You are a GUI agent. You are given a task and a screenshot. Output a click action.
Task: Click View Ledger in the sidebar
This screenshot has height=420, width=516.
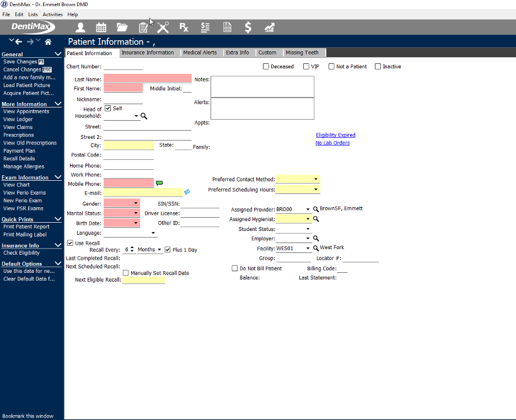[18, 120]
